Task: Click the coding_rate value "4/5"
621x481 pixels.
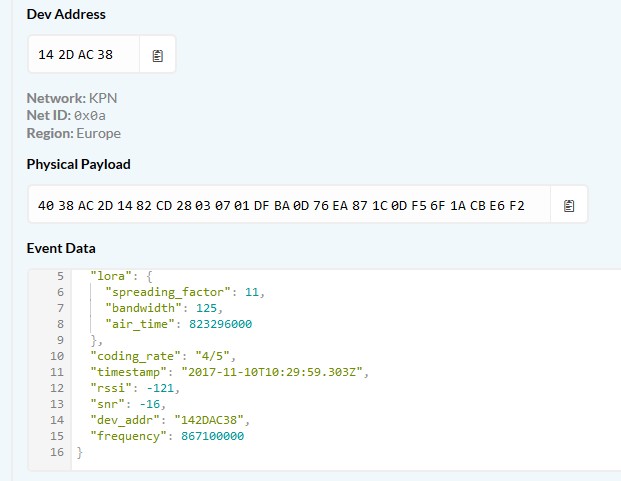Action: pos(213,356)
